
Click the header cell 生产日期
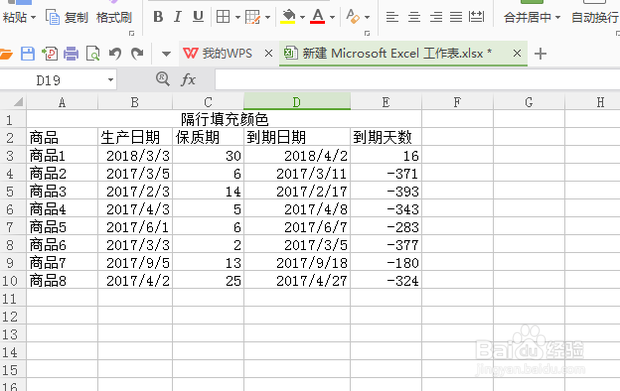click(x=135, y=137)
